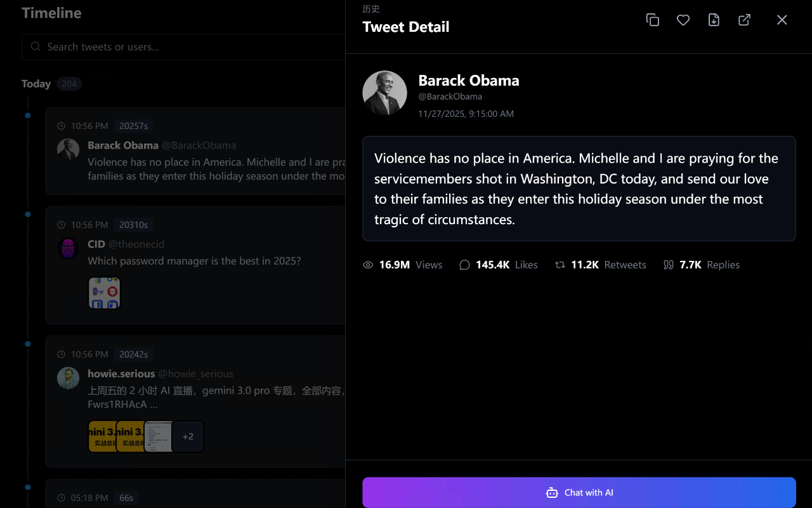Click the 145.4K likes count
Screen dimensions: 812x508
coord(493,265)
